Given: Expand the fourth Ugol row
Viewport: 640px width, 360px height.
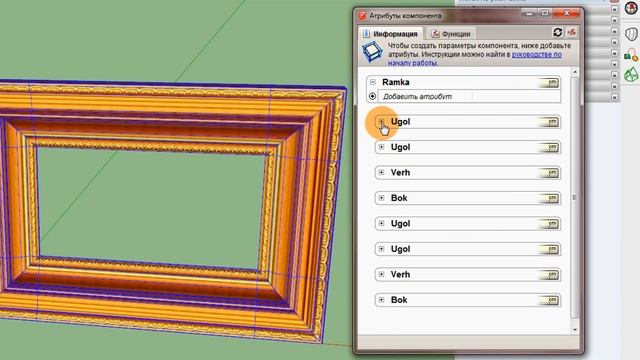Looking at the screenshot, I should pyautogui.click(x=381, y=249).
